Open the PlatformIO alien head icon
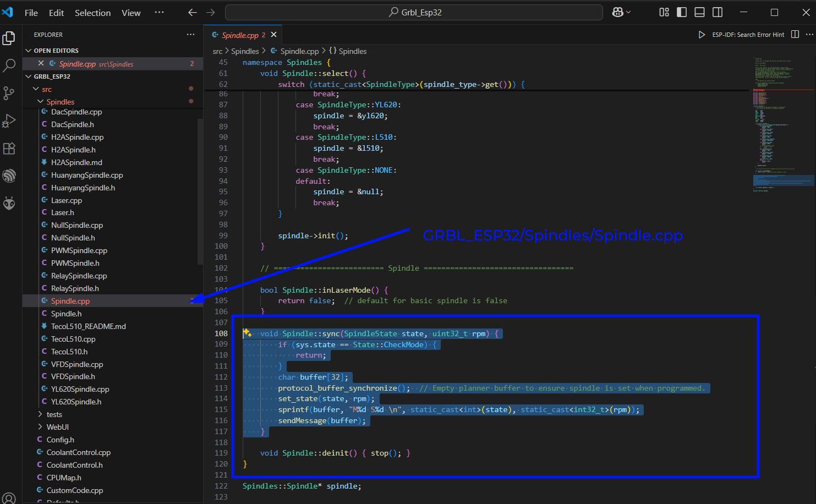Image resolution: width=816 pixels, height=504 pixels. tap(9, 204)
